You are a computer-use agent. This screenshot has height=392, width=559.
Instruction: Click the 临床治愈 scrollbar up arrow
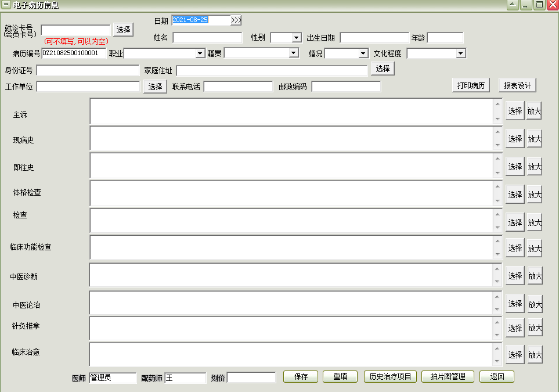[497, 348]
